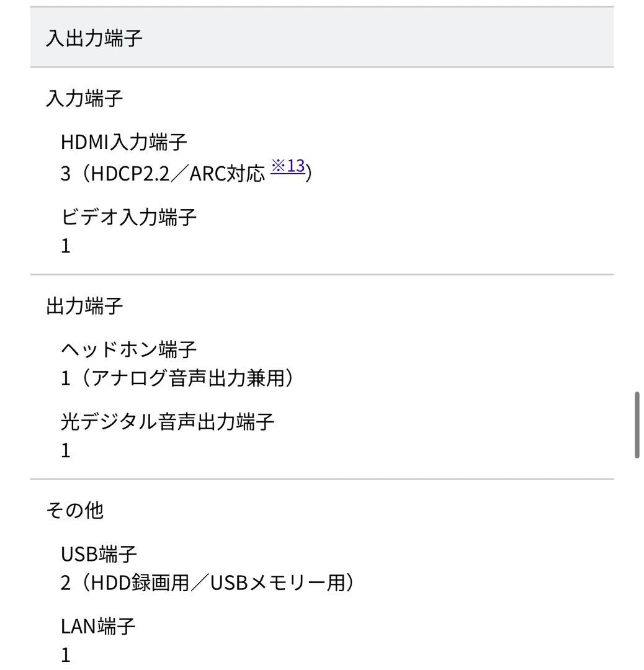Click the value 1 below LAN端子

(x=66, y=656)
